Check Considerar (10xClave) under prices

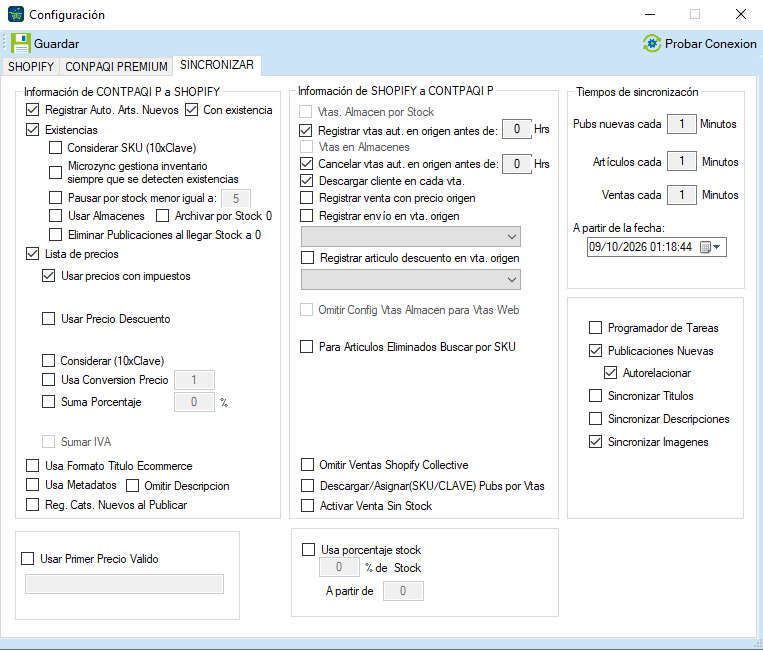pos(49,361)
